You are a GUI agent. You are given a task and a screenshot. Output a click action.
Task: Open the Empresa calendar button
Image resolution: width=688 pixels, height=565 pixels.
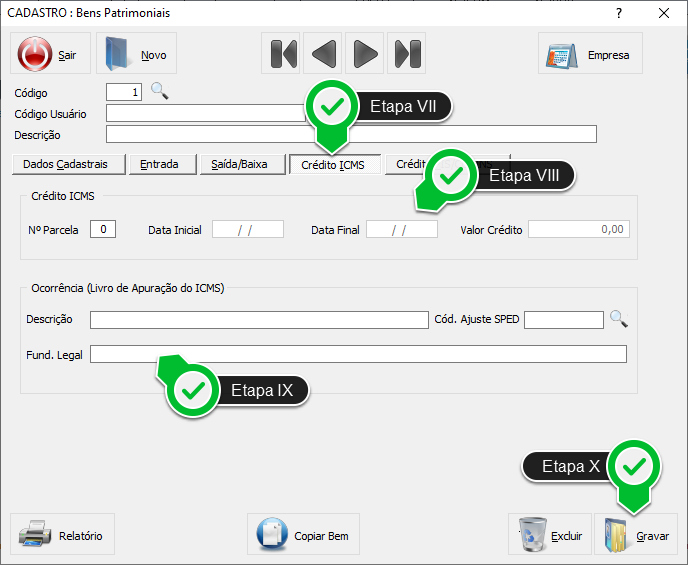pyautogui.click(x=590, y=54)
